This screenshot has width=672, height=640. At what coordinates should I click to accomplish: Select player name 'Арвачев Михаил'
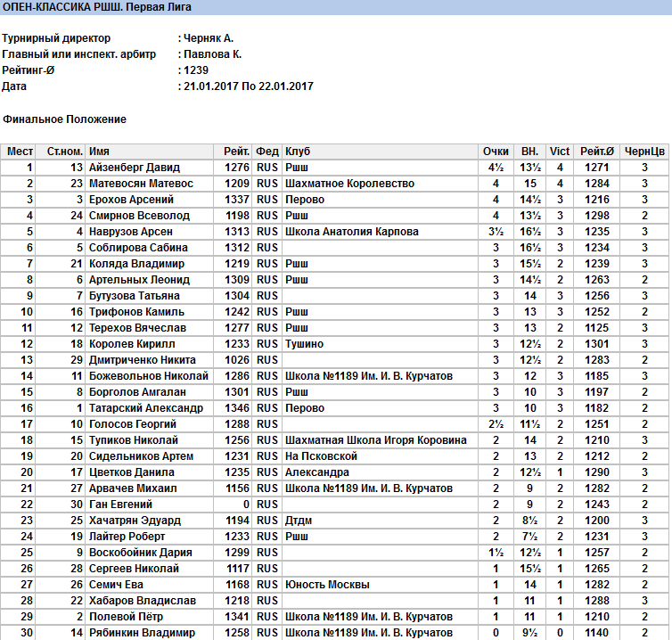pos(133,488)
